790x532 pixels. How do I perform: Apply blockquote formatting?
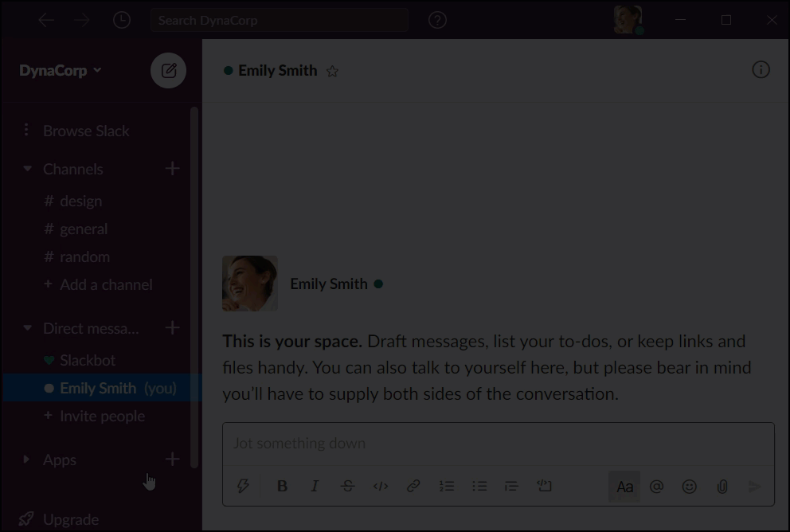point(511,486)
